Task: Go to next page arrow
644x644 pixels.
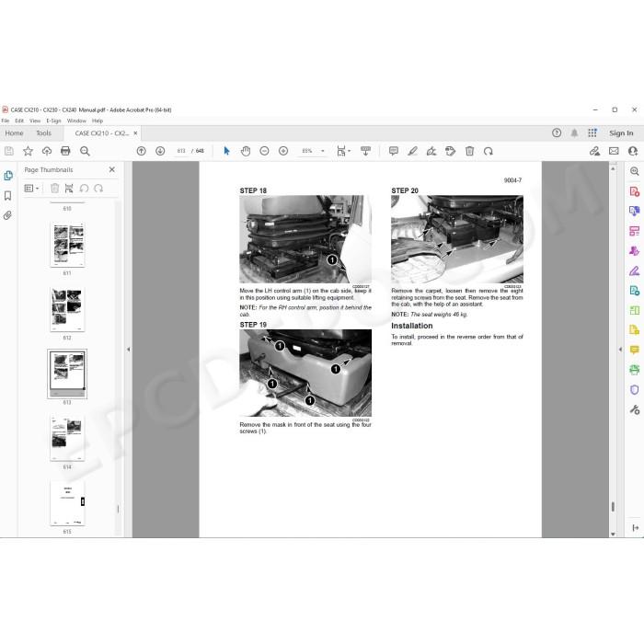Action: 160,151
